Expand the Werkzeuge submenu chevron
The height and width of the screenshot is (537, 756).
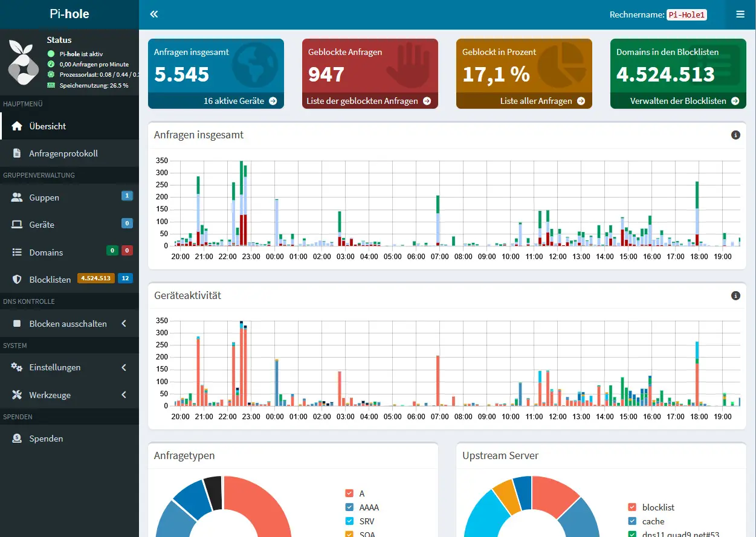click(124, 395)
